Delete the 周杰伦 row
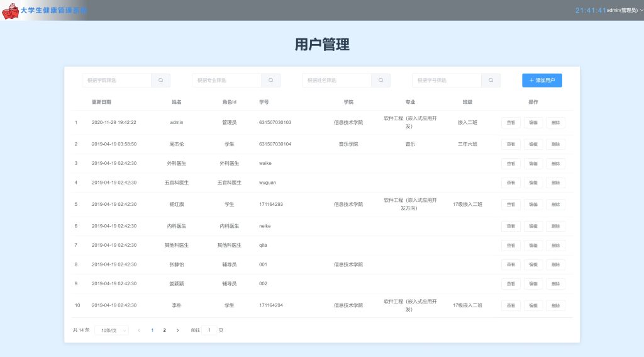The width and height of the screenshot is (644, 357). [556, 144]
